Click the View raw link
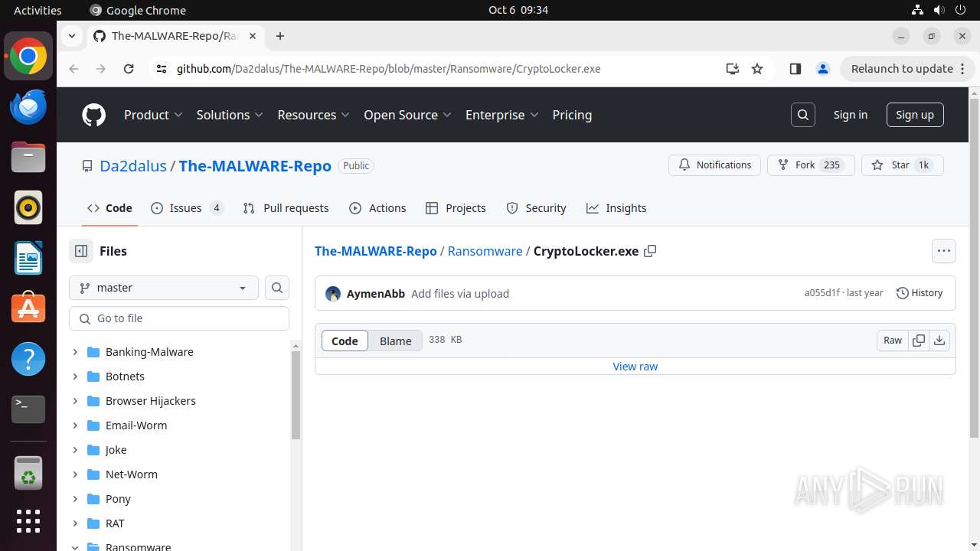Screen dimensions: 980x551 635,367
